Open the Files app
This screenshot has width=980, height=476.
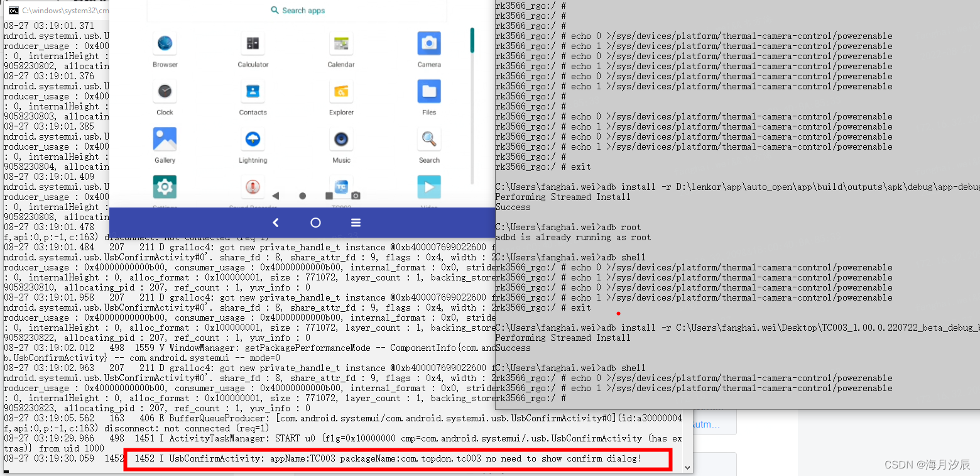tap(429, 92)
